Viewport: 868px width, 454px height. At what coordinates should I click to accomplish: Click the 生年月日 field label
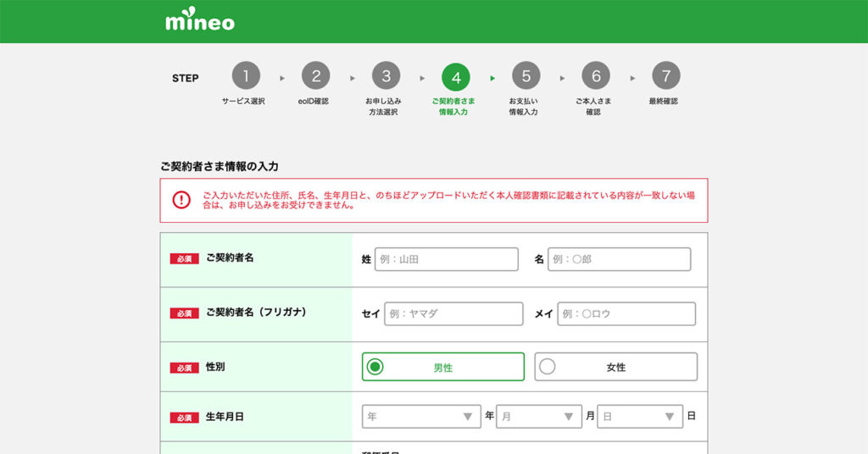pyautogui.click(x=225, y=417)
